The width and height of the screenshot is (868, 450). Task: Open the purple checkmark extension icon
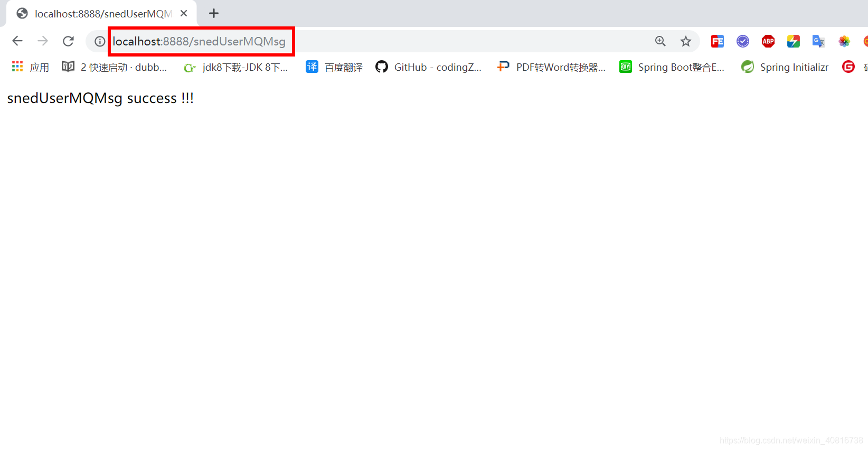pos(743,41)
